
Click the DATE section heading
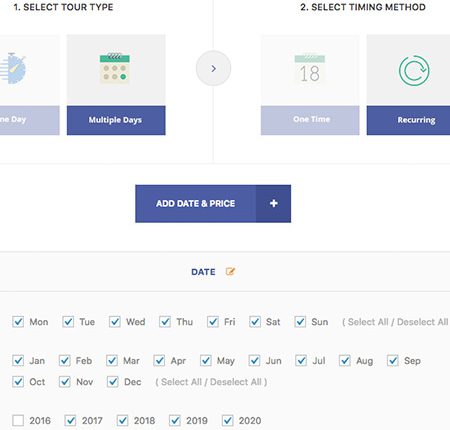pyautogui.click(x=203, y=272)
